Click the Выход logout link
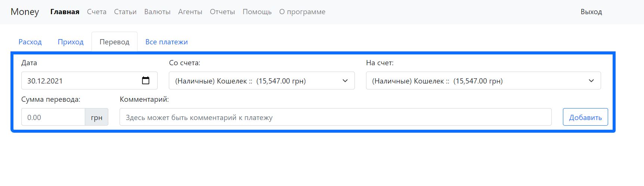The image size is (644, 186). coord(591,12)
